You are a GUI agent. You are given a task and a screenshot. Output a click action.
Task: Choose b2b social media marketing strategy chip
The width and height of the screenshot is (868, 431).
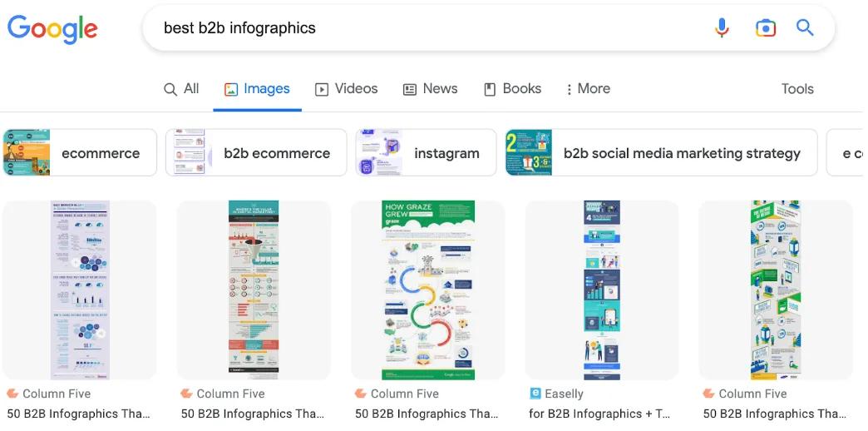pyautogui.click(x=662, y=153)
